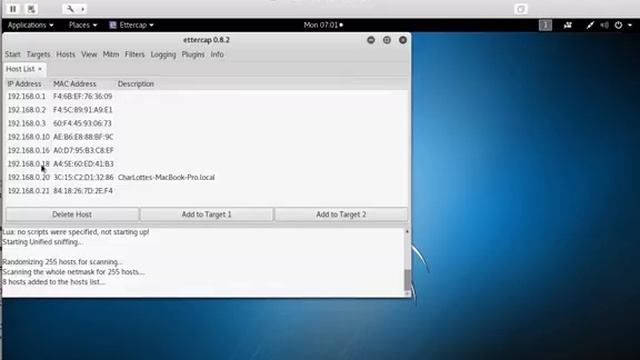Image resolution: width=640 pixels, height=360 pixels.
Task: Open the Mitm menu
Action: pyautogui.click(x=111, y=54)
